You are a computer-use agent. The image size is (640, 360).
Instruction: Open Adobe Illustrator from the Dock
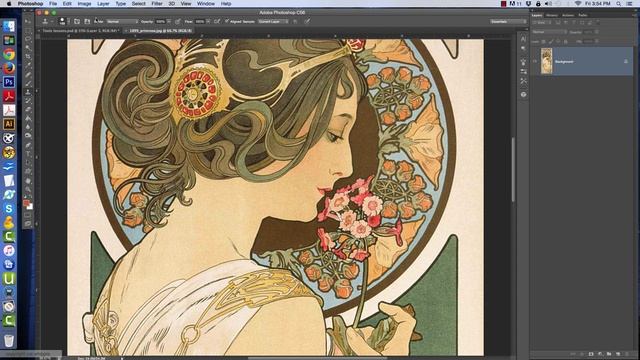click(9, 124)
